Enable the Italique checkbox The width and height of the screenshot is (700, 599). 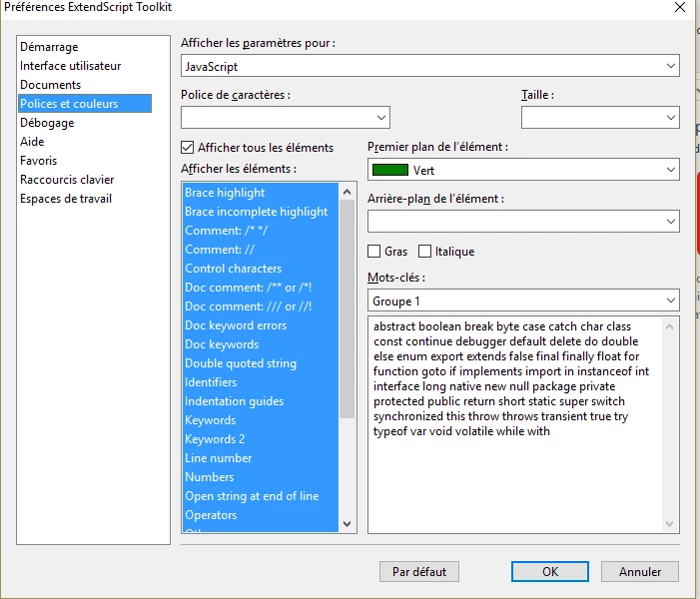pyautogui.click(x=425, y=252)
